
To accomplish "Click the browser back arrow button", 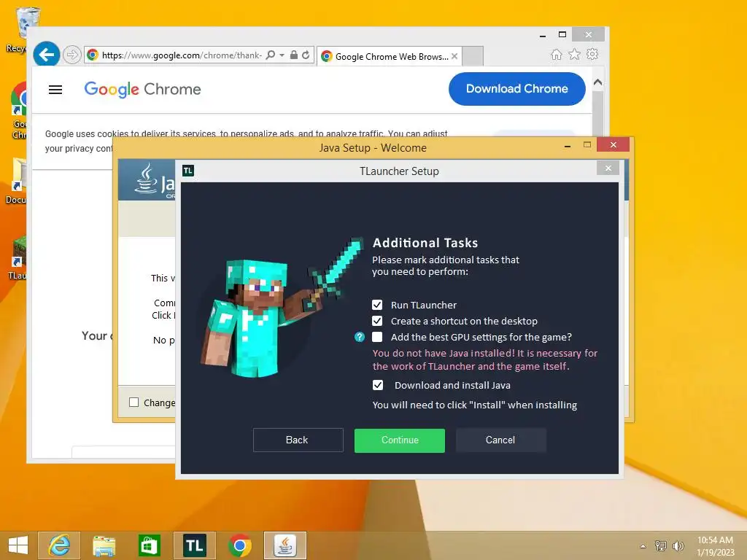I will [x=46, y=55].
